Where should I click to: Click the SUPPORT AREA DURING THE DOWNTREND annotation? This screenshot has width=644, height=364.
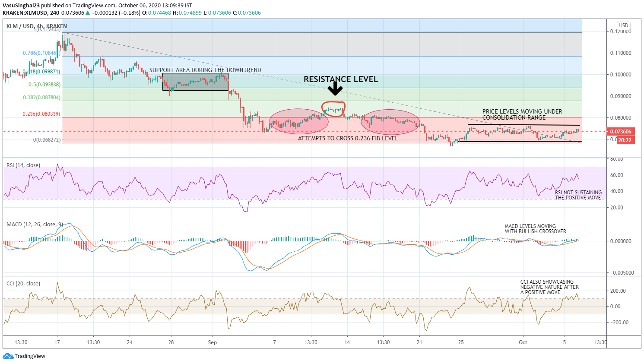[205, 70]
